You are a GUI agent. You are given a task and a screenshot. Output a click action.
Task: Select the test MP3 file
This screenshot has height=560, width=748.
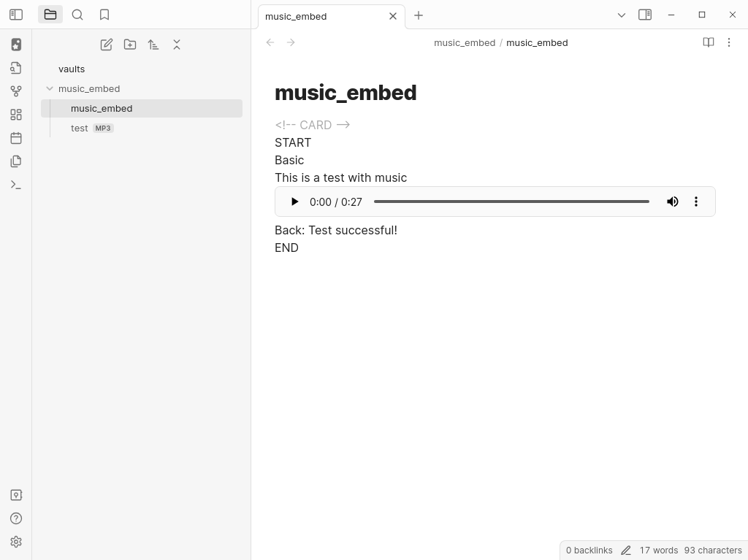pyautogui.click(x=80, y=128)
